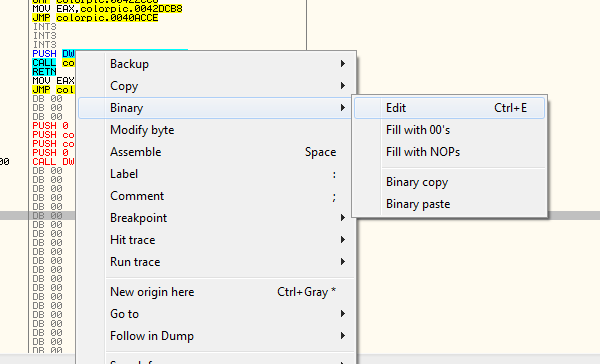This screenshot has height=364, width=600.
Task: Click Edit in the Binary submenu
Action: click(x=450, y=108)
